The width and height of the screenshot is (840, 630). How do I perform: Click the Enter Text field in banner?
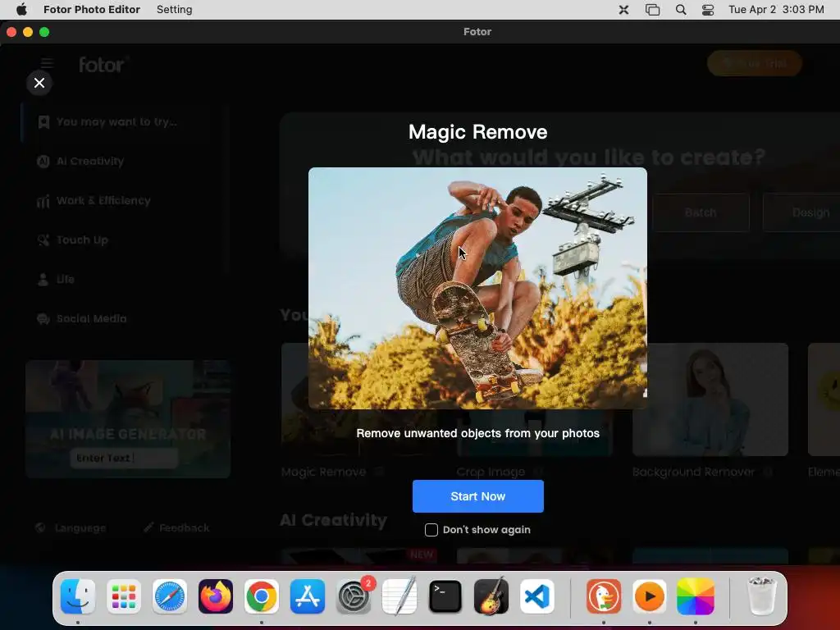pyautogui.click(x=124, y=458)
